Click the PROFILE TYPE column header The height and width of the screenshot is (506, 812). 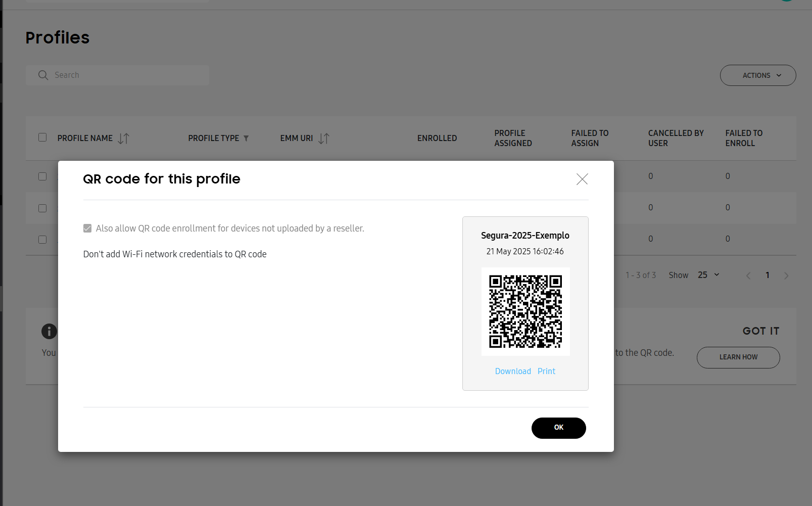point(214,138)
